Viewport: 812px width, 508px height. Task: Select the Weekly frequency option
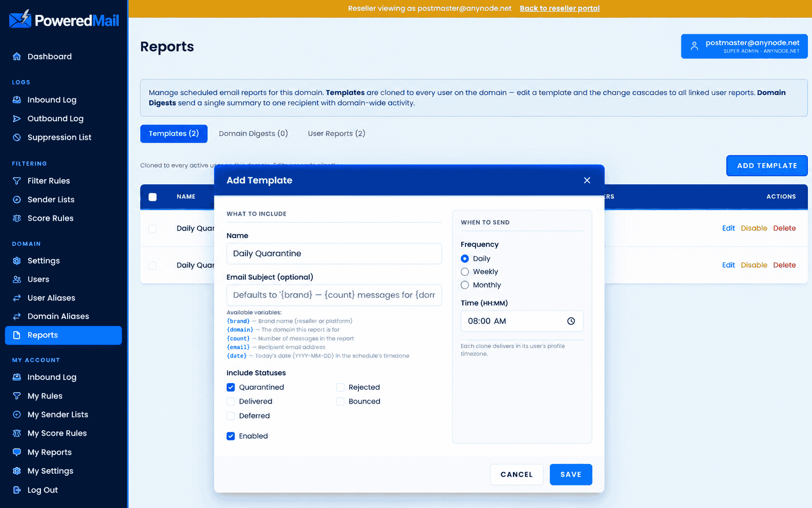(x=465, y=272)
